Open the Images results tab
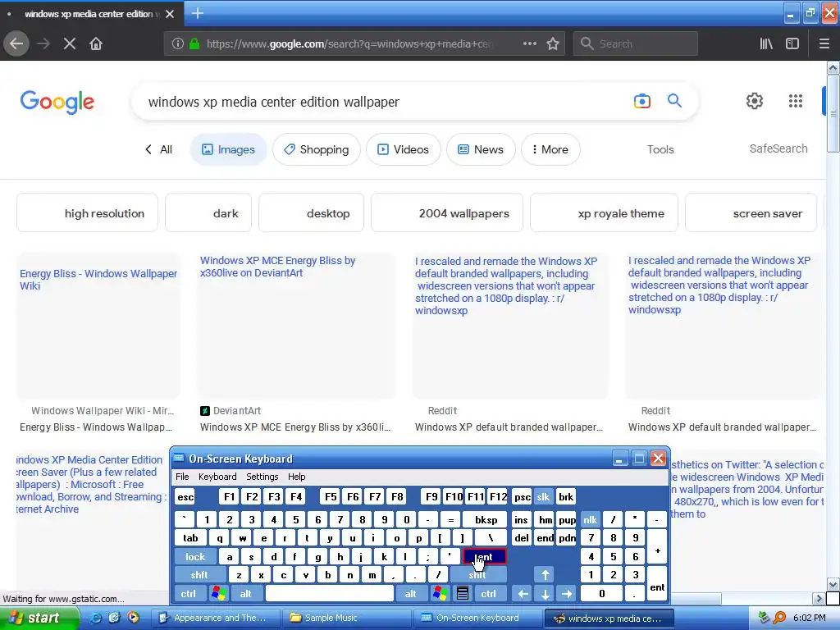 point(228,149)
